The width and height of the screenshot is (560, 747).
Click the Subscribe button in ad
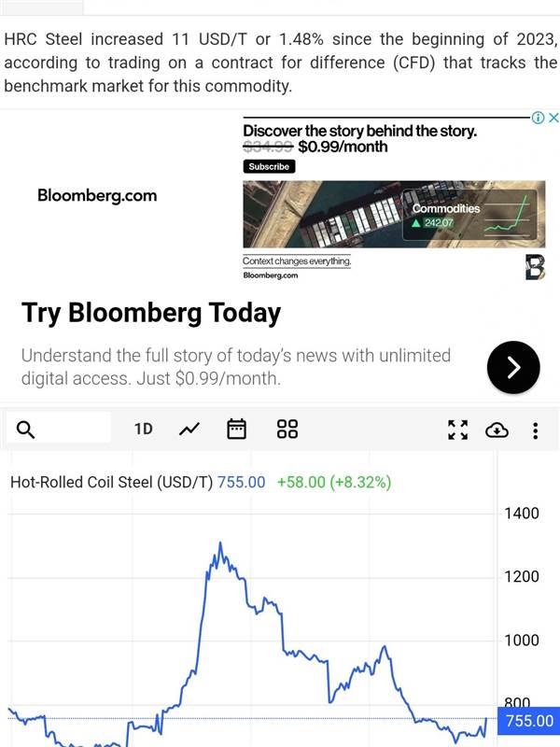[269, 166]
